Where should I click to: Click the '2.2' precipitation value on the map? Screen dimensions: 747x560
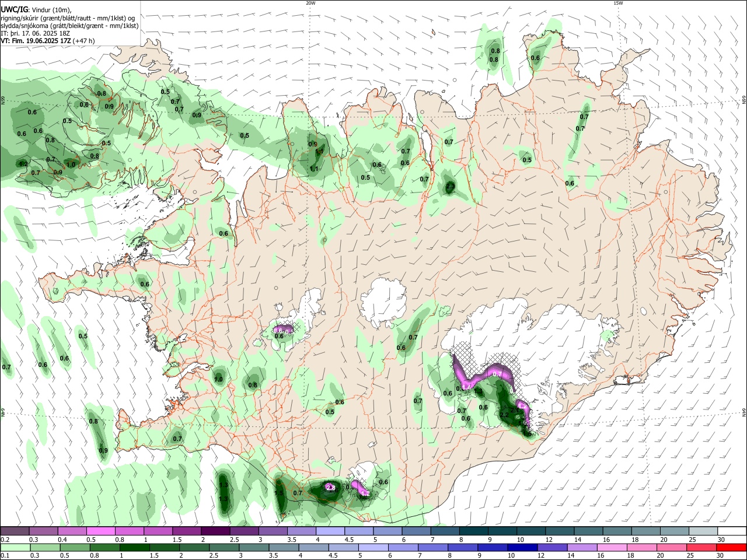tap(504, 415)
